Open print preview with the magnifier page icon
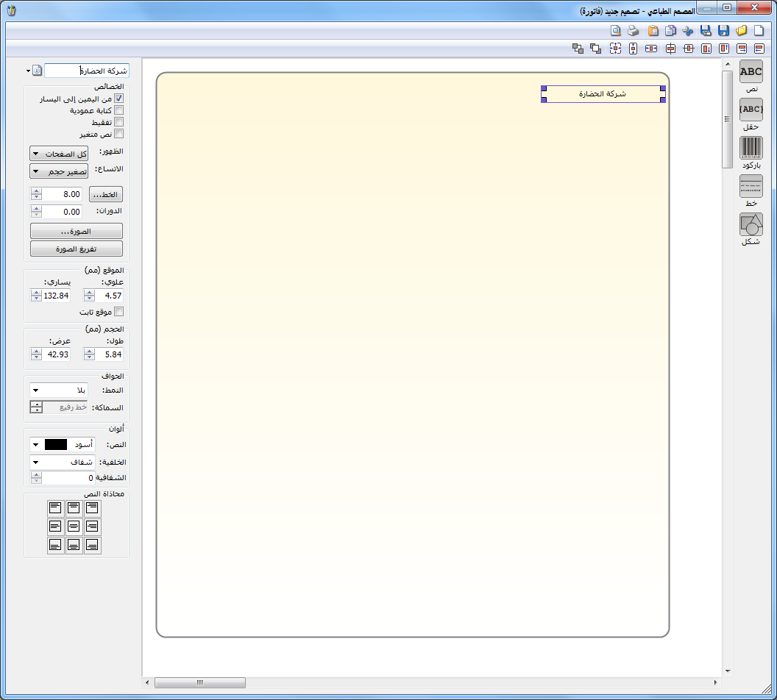The height and width of the screenshot is (700, 777). [615, 31]
